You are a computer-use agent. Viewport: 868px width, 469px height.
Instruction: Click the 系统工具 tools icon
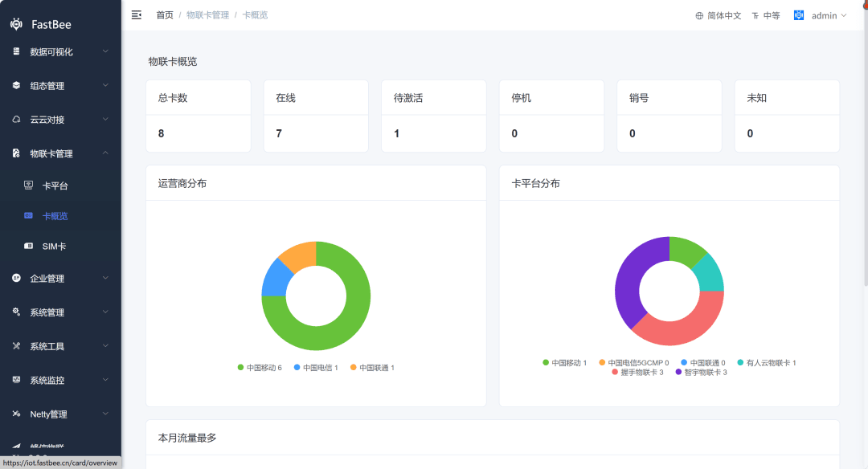point(17,345)
